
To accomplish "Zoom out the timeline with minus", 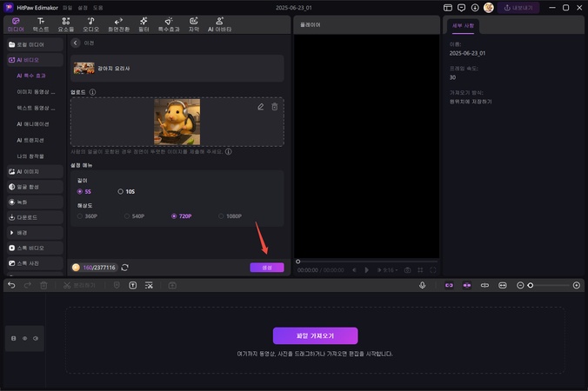I will click(x=520, y=285).
